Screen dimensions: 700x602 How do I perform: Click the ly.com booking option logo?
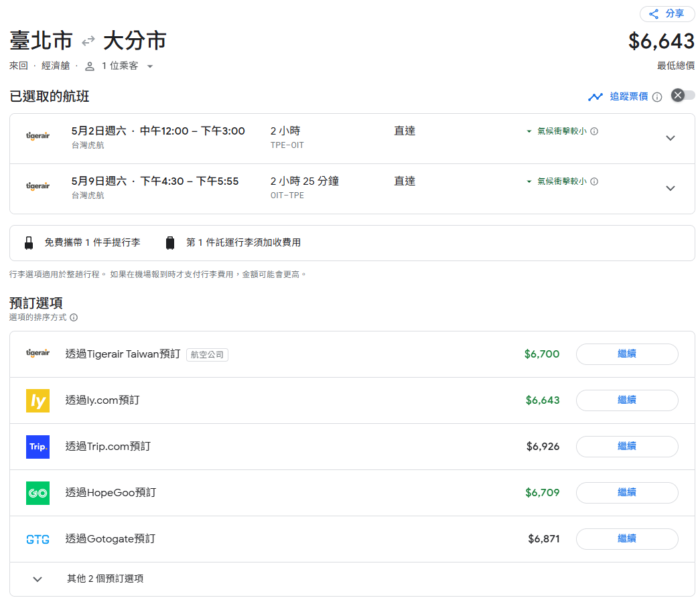click(x=38, y=400)
